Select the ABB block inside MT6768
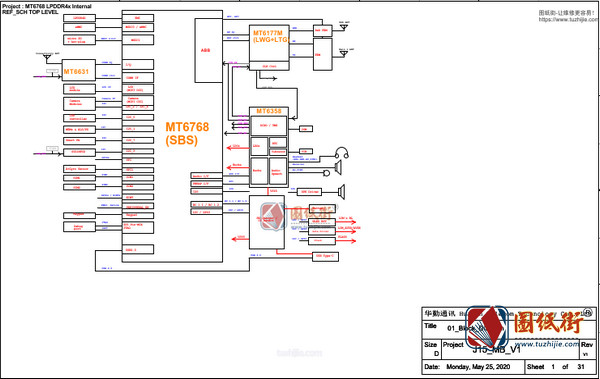 pos(209,50)
